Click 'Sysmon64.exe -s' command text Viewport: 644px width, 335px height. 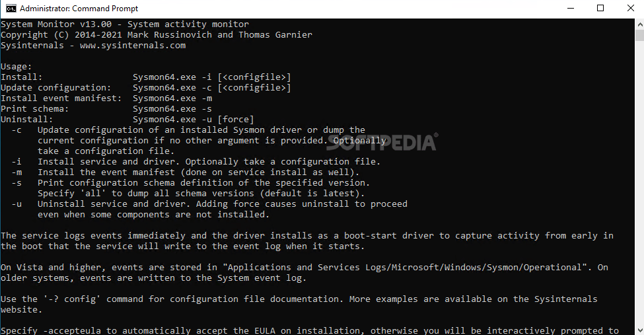tap(172, 109)
